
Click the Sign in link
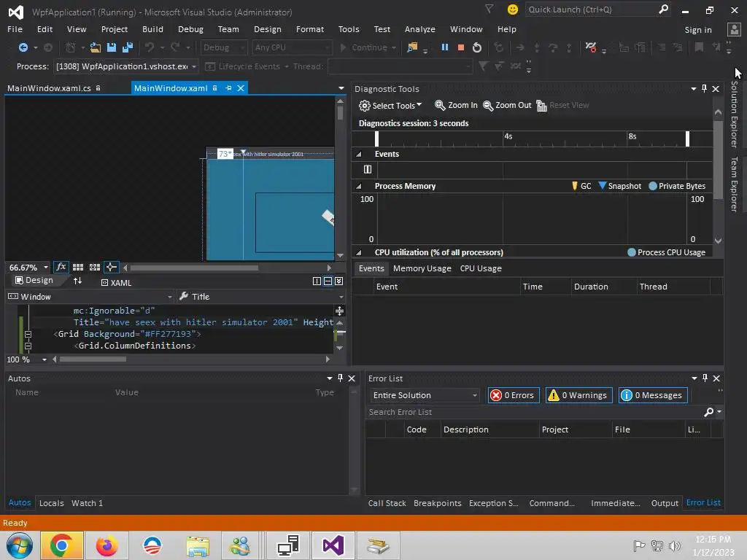click(x=698, y=29)
